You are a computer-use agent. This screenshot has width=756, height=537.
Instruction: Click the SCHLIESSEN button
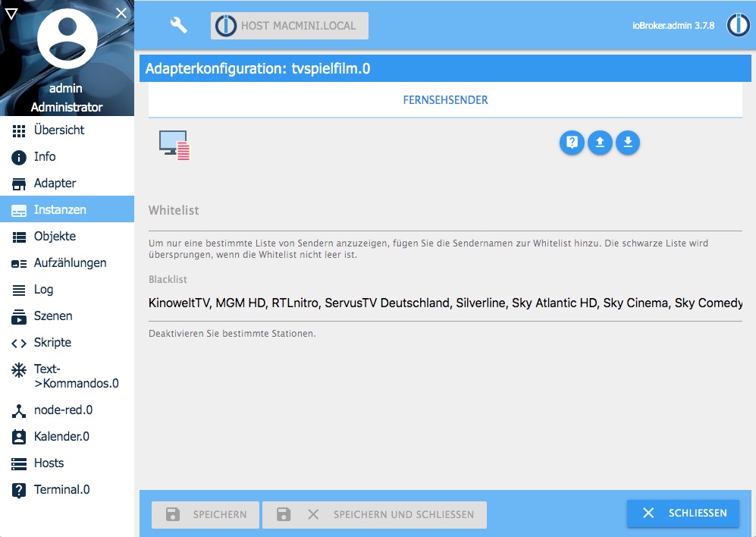click(x=683, y=513)
